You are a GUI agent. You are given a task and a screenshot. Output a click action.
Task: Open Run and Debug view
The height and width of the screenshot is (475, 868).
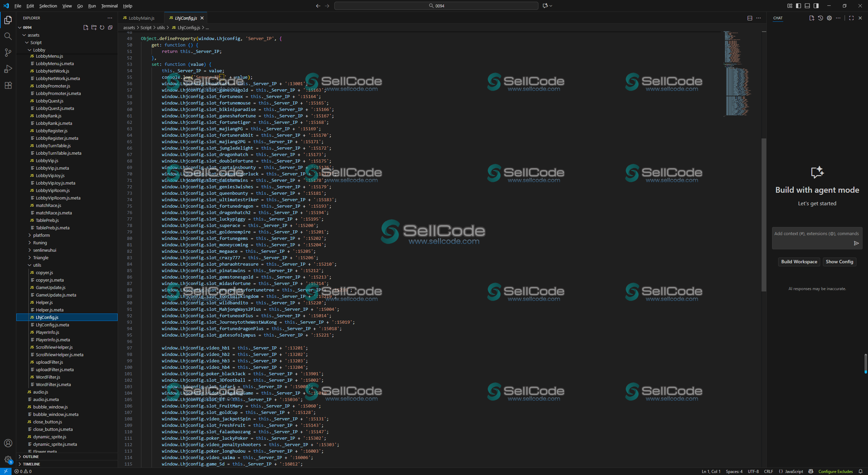tap(8, 69)
